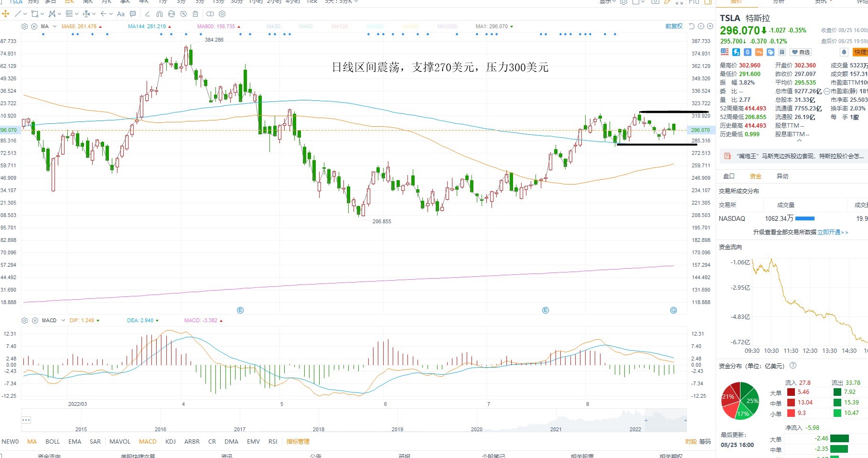
Task: Select the KDJ indicator tab
Action: pos(171,442)
